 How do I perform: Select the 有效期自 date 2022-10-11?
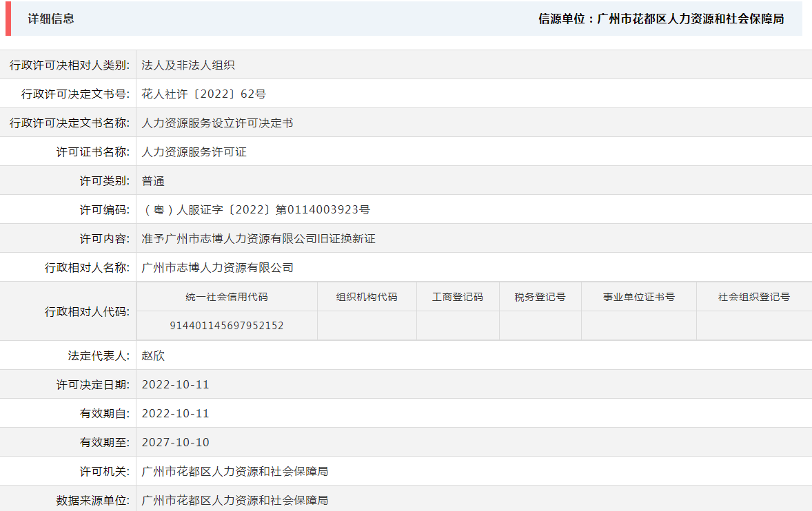[175, 414]
